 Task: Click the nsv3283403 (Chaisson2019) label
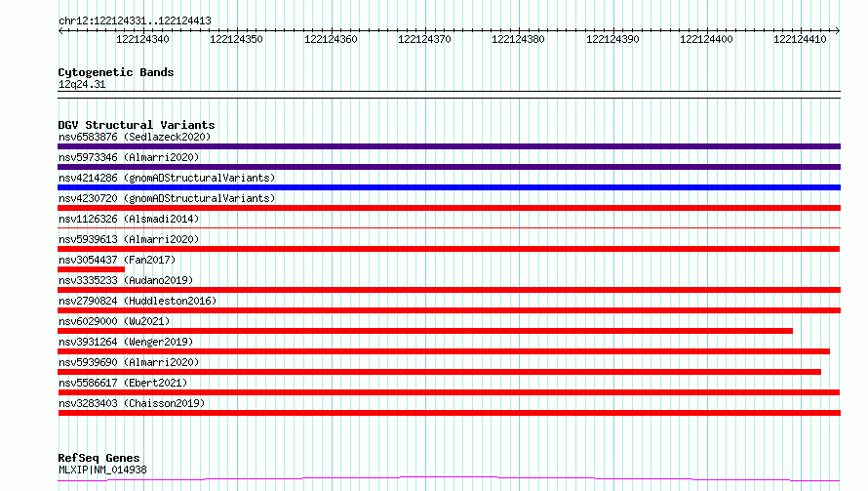tap(132, 403)
